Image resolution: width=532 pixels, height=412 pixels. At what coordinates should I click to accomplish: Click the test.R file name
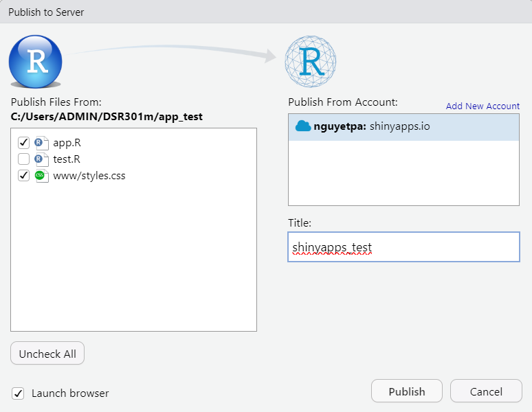pyautogui.click(x=67, y=159)
